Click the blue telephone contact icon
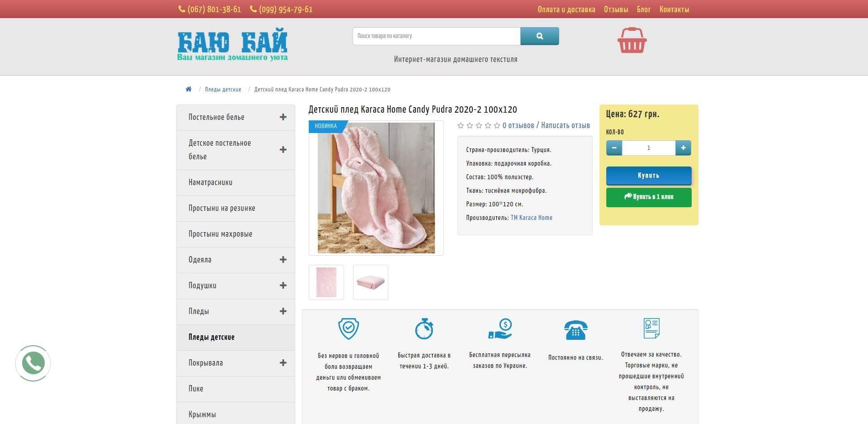 click(x=576, y=330)
